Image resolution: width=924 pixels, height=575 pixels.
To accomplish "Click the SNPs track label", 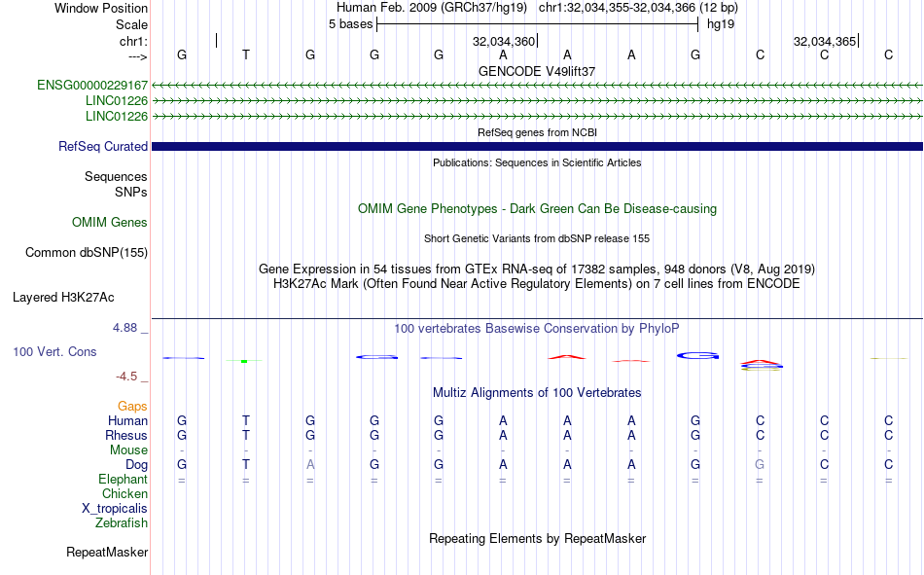I will (x=131, y=193).
